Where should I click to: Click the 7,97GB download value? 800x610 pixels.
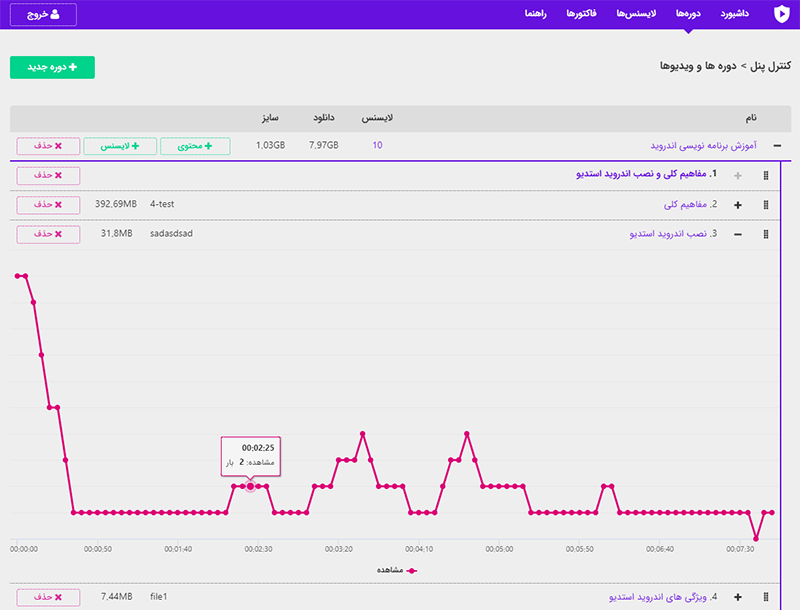pyautogui.click(x=324, y=145)
